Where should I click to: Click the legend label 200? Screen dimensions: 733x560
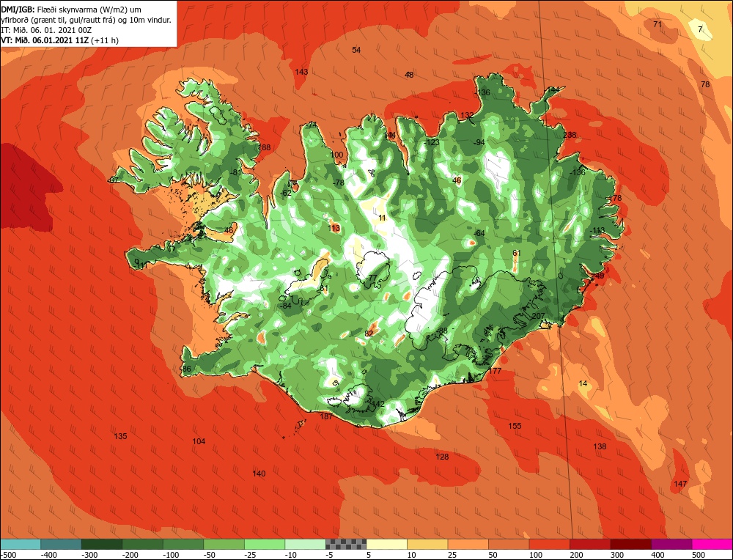(x=576, y=555)
